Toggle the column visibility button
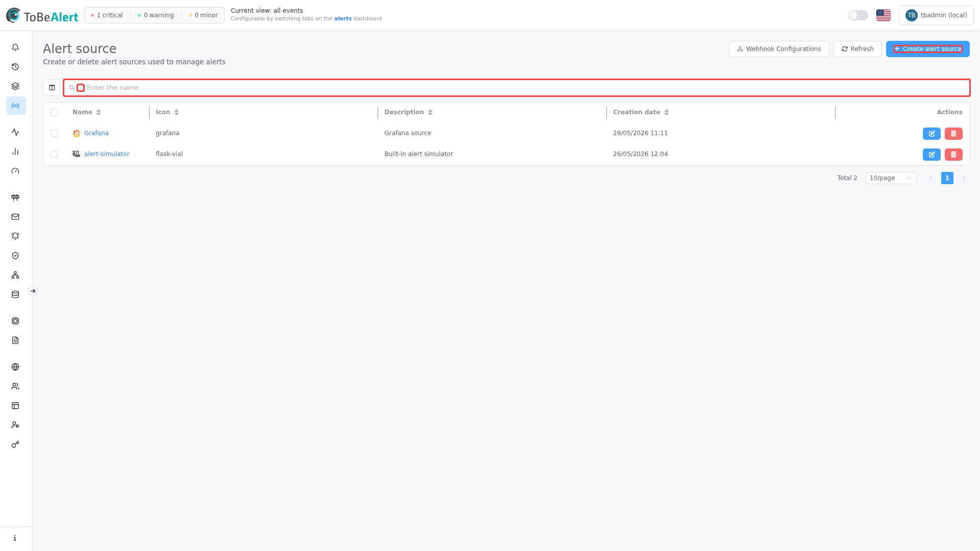Image resolution: width=980 pixels, height=551 pixels. tap(52, 88)
